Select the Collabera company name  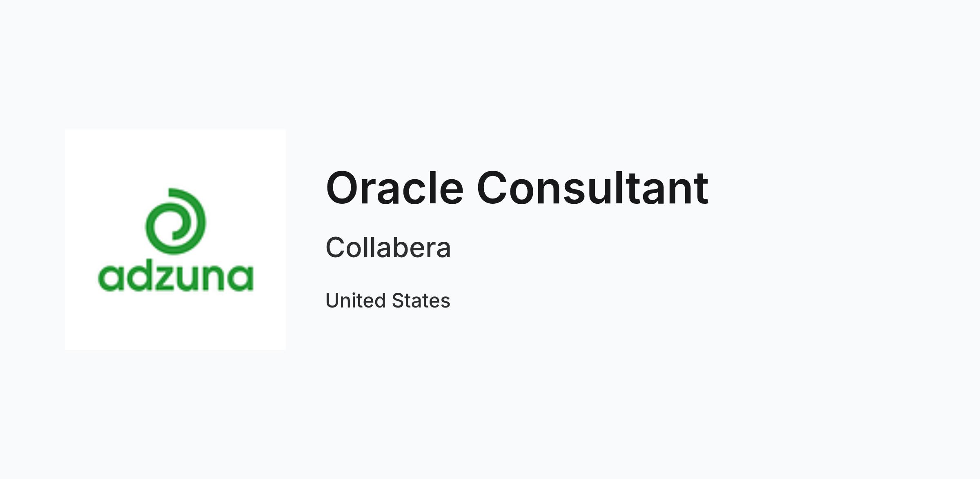(388, 247)
